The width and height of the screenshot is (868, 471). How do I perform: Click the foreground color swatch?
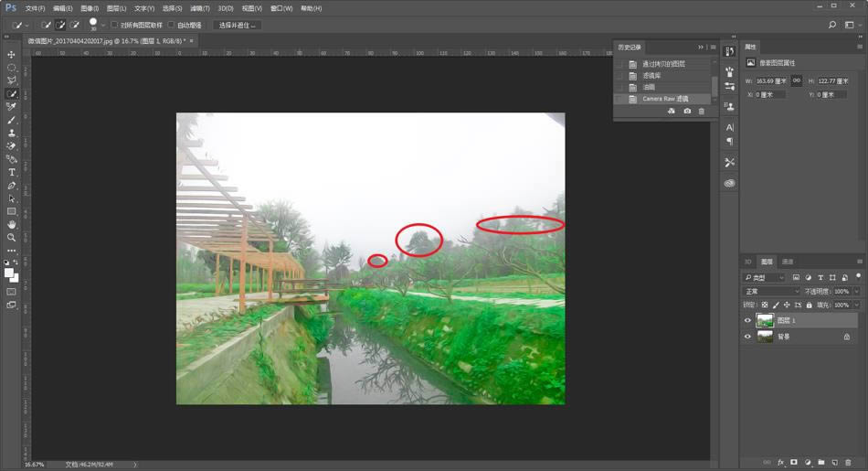(9, 273)
